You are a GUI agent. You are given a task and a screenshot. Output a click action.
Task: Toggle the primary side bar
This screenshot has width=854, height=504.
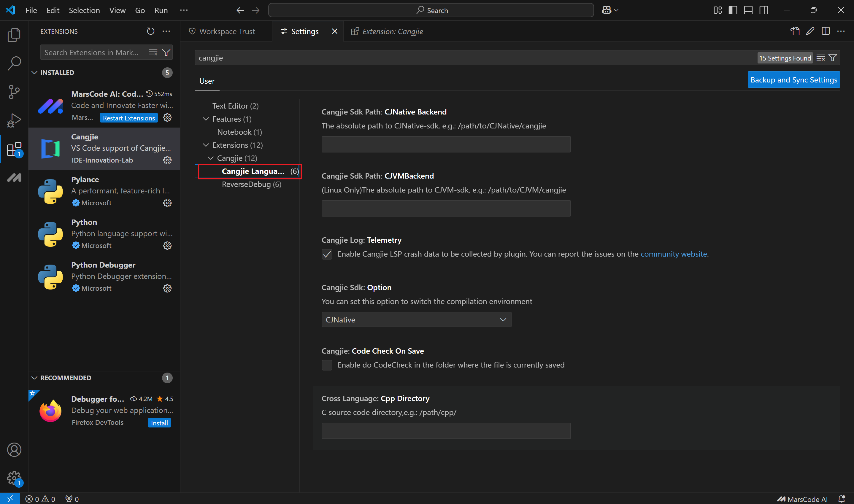tap(733, 10)
